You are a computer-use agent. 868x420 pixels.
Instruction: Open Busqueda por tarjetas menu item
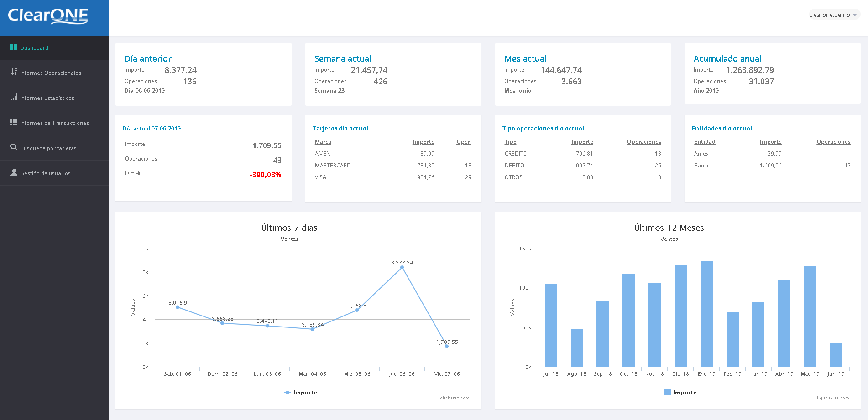[54, 148]
